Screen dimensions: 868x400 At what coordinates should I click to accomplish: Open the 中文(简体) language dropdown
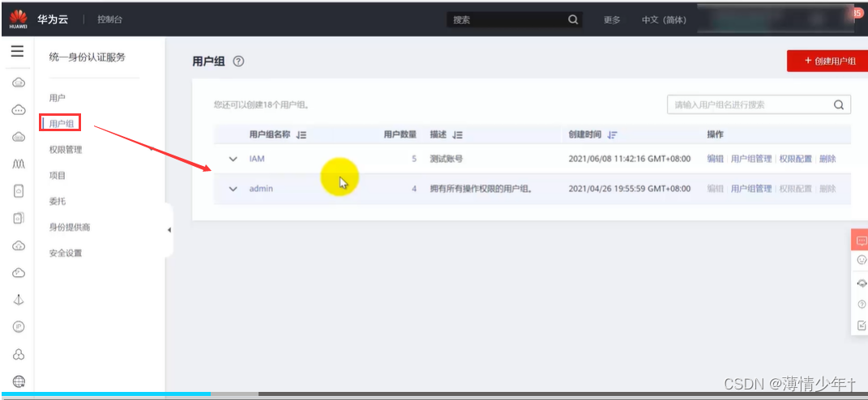pyautogui.click(x=664, y=20)
